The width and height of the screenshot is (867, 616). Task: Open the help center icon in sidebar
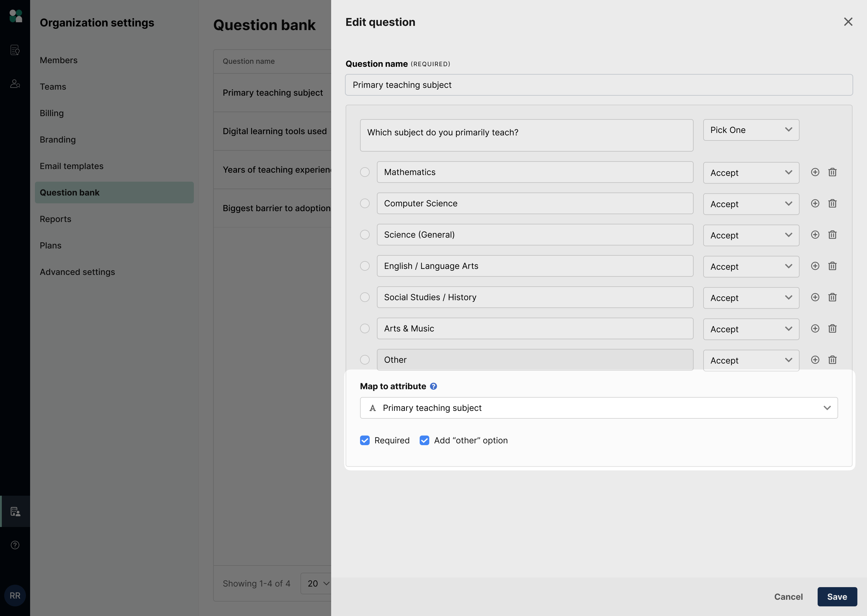[15, 545]
